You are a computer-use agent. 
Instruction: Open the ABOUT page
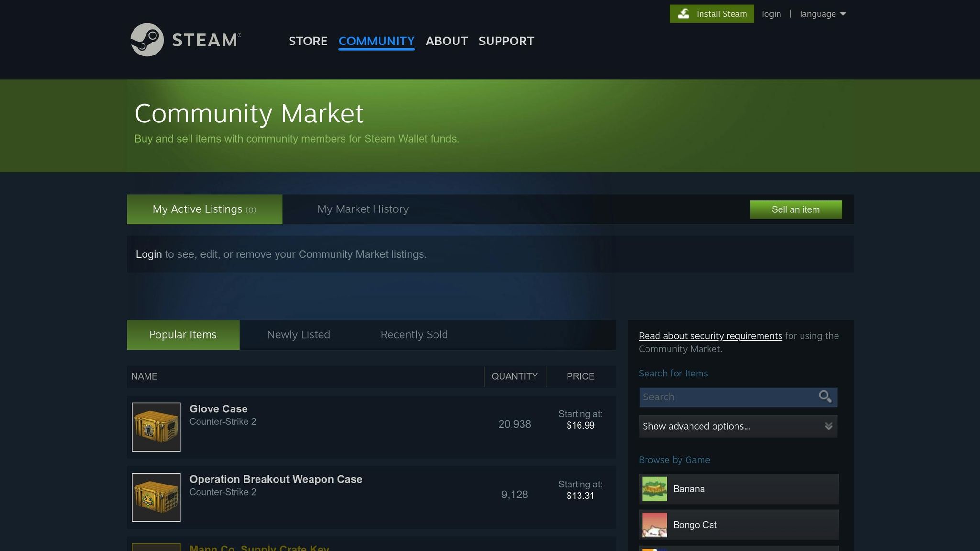[x=446, y=41]
